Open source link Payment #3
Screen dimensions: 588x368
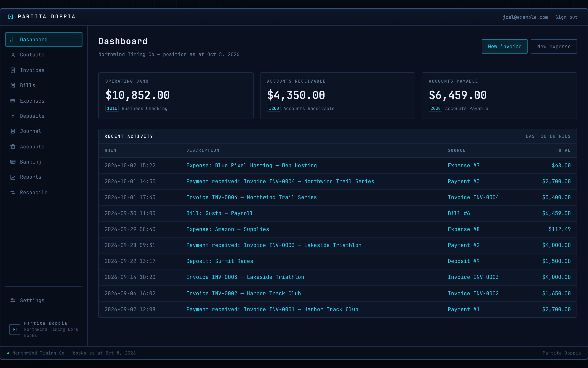(x=464, y=182)
